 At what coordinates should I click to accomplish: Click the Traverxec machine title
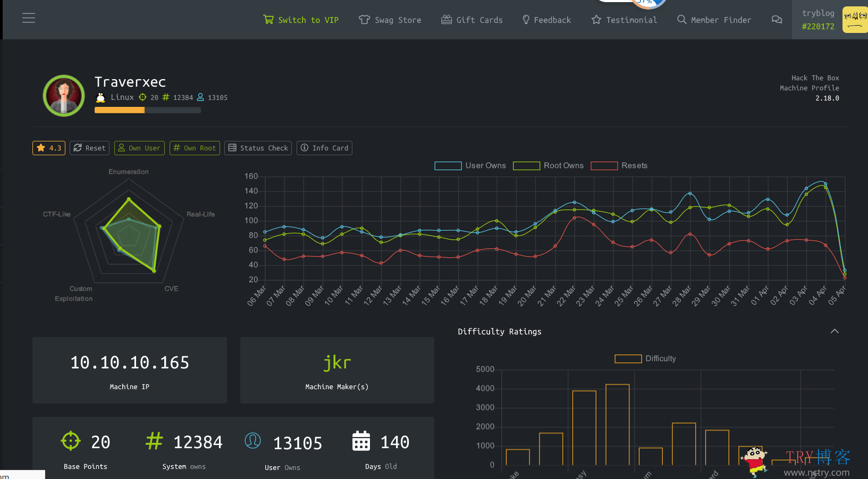[x=130, y=82]
